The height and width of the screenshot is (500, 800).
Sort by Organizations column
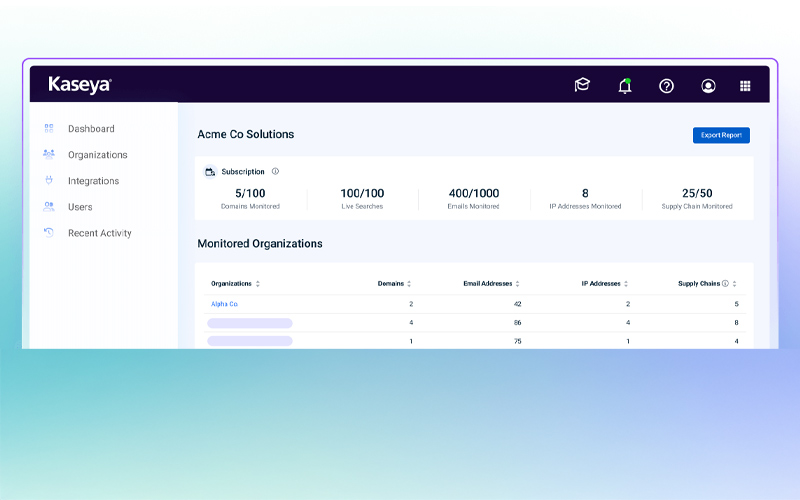point(258,284)
